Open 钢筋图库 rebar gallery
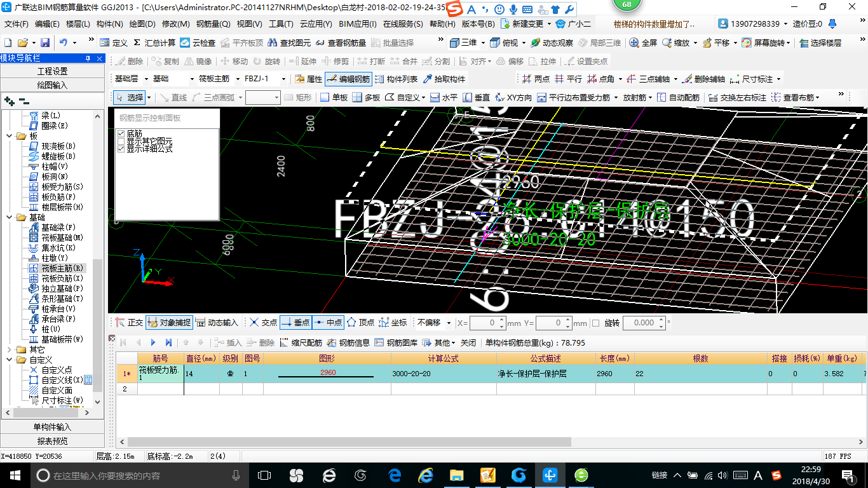868x488 pixels. point(396,342)
